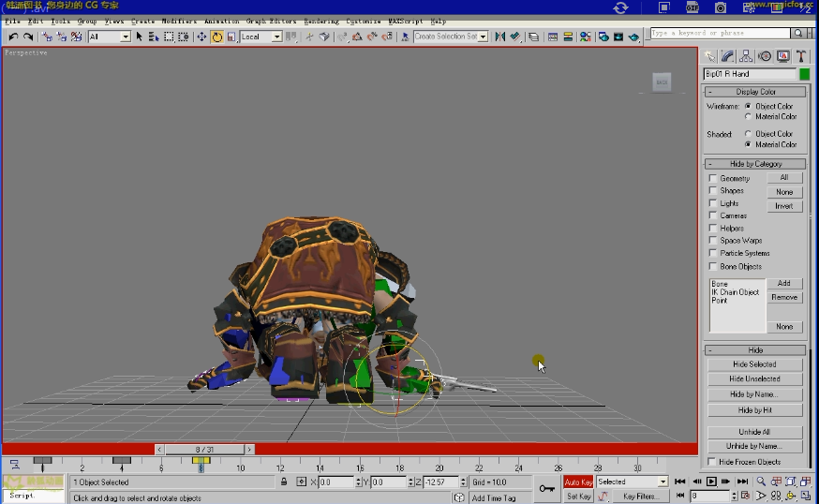Check the Helpers hide category box
This screenshot has width=819, height=504.
pyautogui.click(x=712, y=228)
